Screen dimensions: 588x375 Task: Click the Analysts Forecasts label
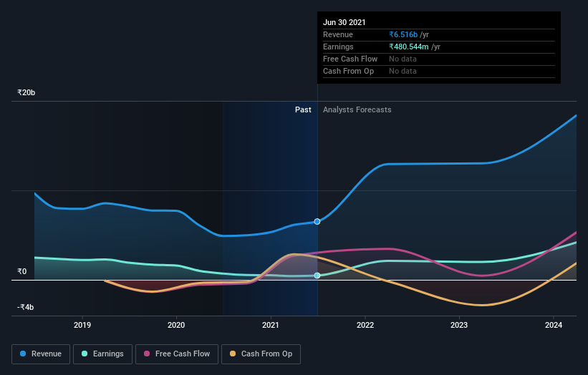tap(357, 109)
